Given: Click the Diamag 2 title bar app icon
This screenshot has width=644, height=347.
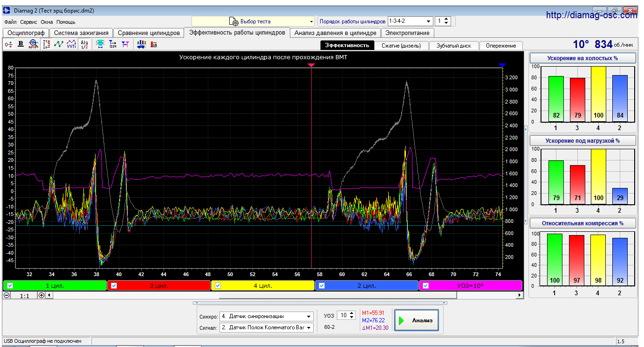Looking at the screenshot, I should click(7, 10).
